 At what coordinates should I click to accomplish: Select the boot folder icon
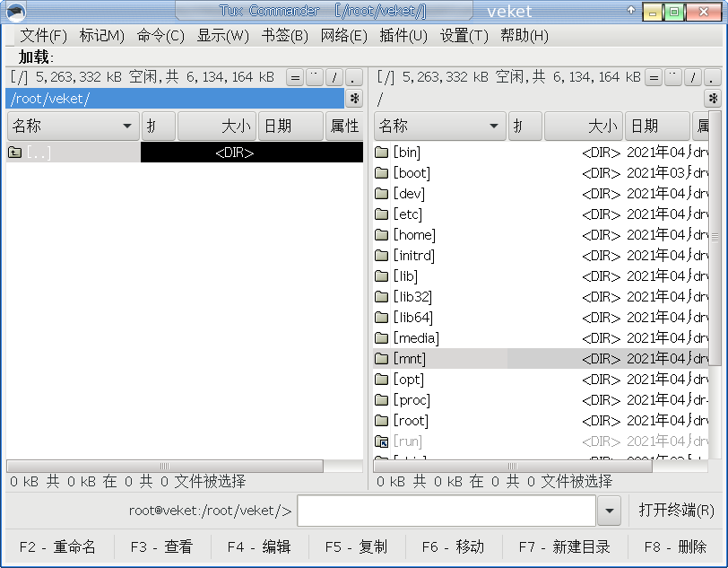coord(381,173)
